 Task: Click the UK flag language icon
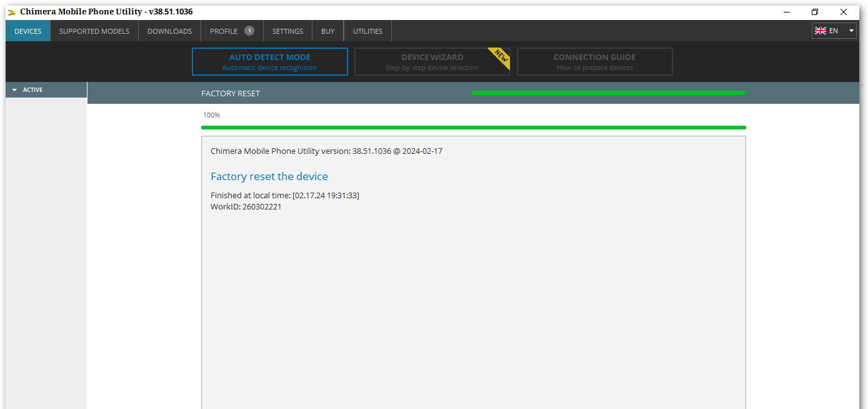[821, 31]
